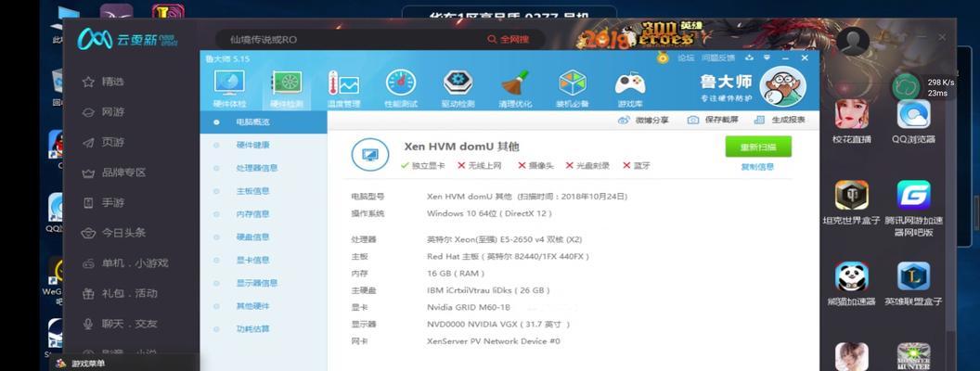Click the 云更新 logo
This screenshot has height=371, width=980.
(x=127, y=39)
